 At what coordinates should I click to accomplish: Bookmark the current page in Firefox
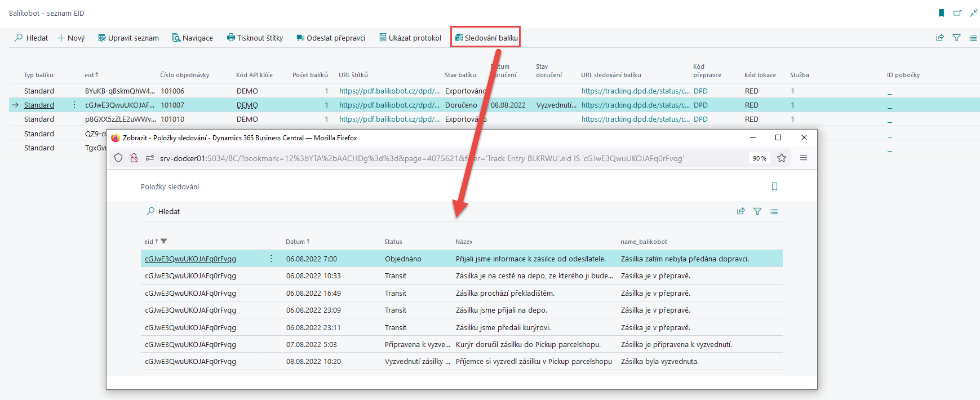coord(782,158)
